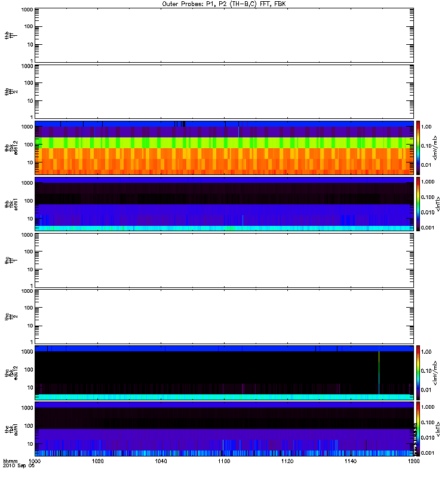This screenshot has width=448, height=478.
Task: Click the 'thc fbk edc12' y-axis label
Action: tap(11, 372)
